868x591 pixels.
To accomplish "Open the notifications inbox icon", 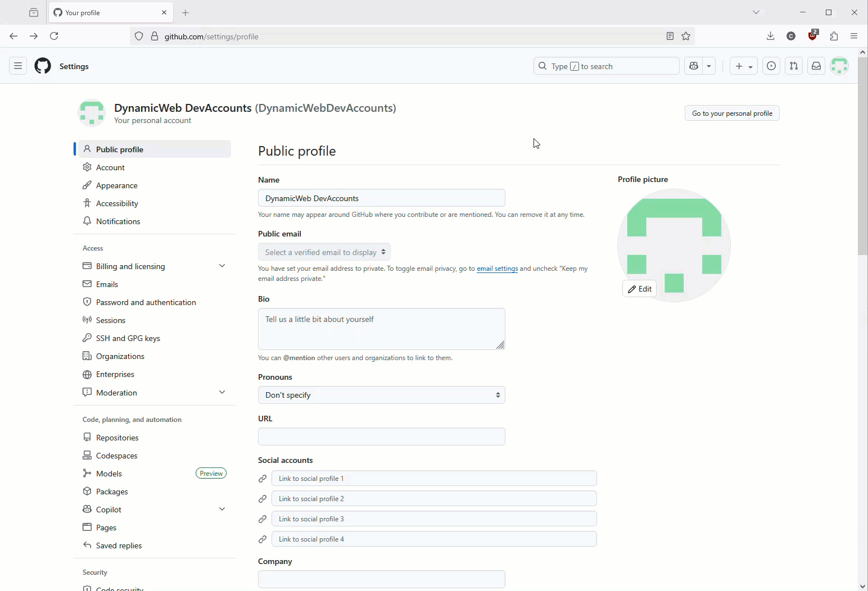I will [816, 66].
